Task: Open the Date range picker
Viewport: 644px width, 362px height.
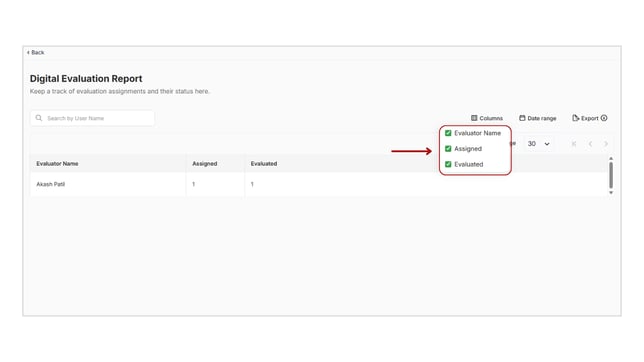Action: coord(538,118)
